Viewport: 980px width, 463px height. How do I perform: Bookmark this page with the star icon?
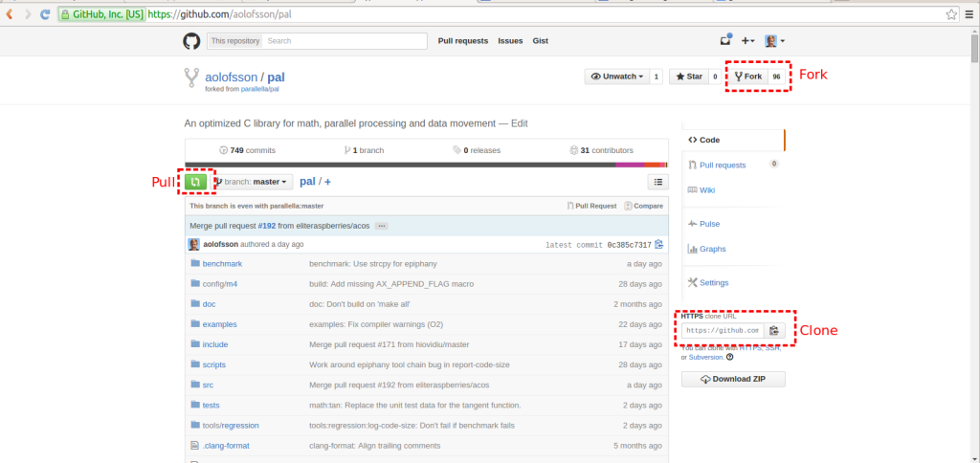(x=951, y=13)
